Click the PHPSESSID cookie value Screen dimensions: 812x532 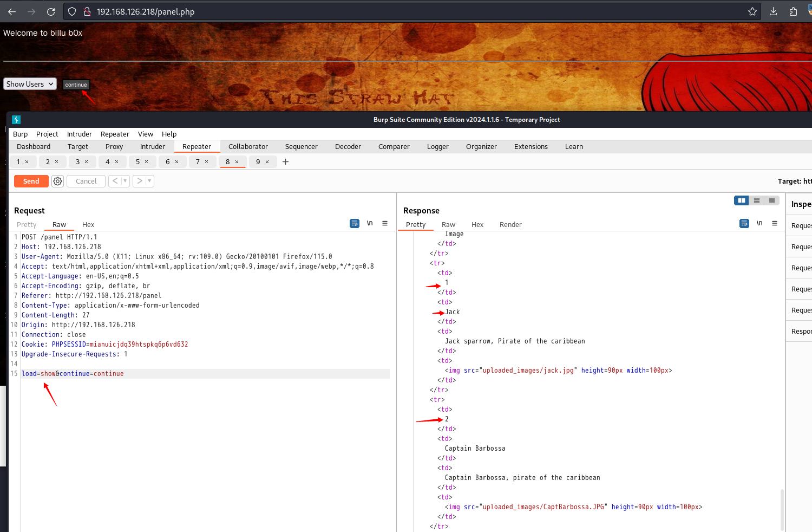[x=139, y=345]
